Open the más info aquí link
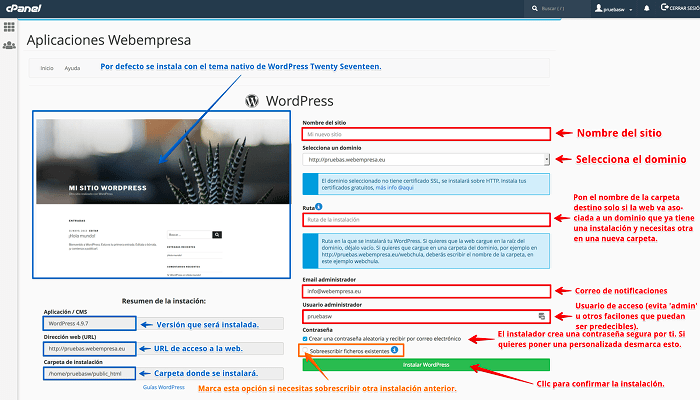This screenshot has height=400, width=700. click(x=394, y=188)
